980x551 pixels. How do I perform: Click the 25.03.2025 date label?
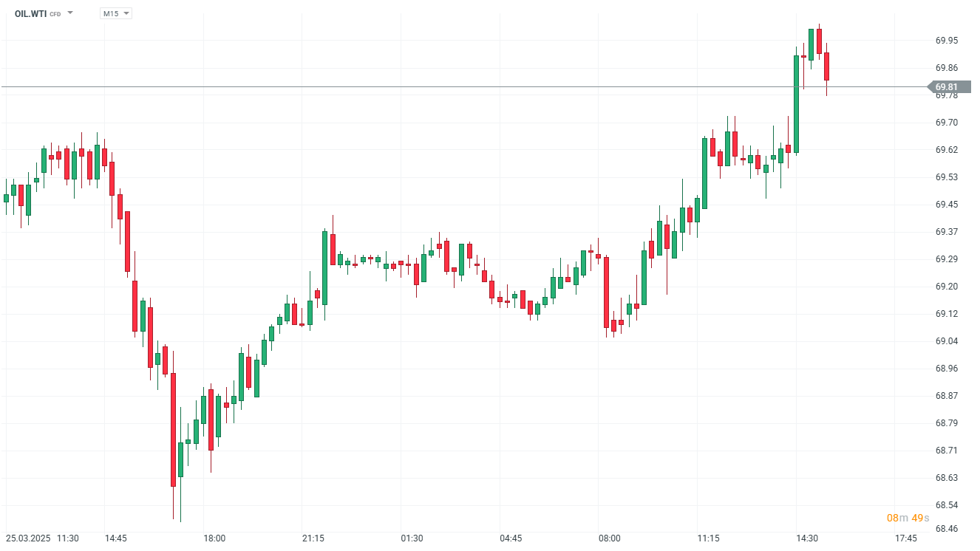28,538
